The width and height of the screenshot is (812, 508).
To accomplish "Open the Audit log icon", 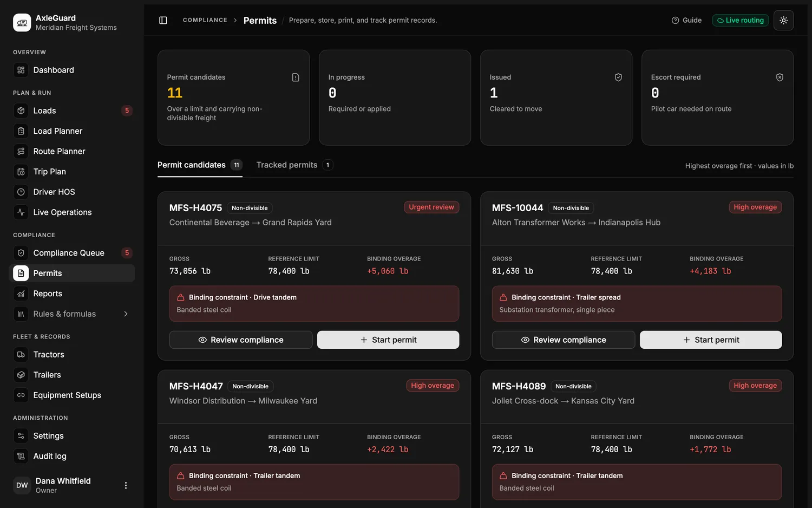I will 21,456.
